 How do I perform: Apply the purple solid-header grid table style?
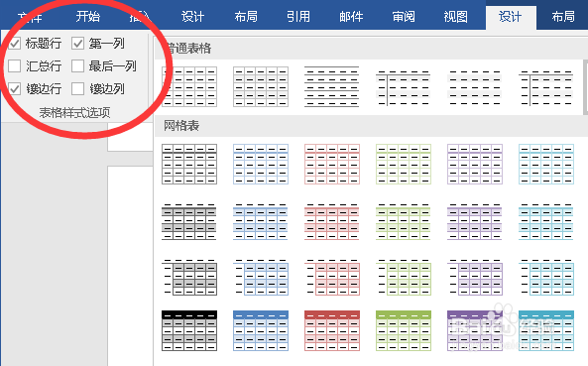(474, 330)
